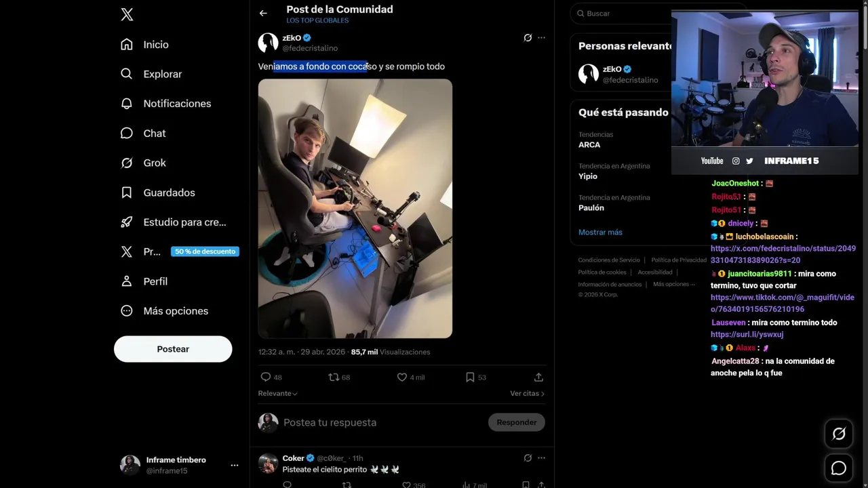Image resolution: width=868 pixels, height=488 pixels.
Task: Share the post with the share icon
Action: click(x=538, y=377)
